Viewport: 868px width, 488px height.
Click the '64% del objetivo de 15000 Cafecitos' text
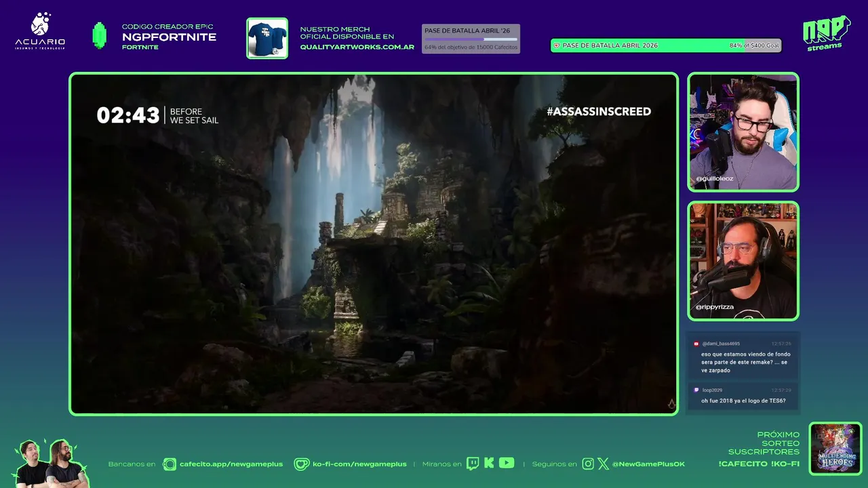[471, 47]
